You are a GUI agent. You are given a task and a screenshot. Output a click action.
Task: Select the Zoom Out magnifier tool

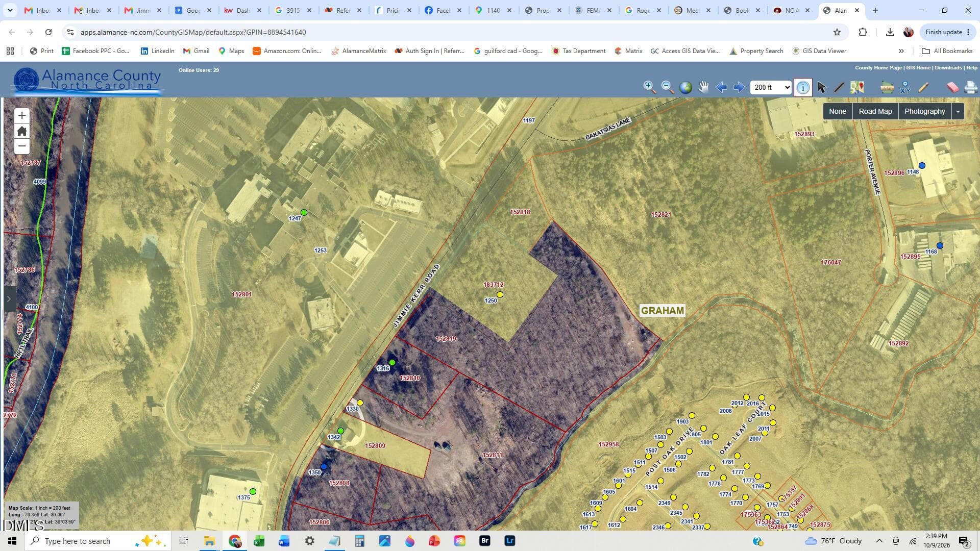[667, 87]
